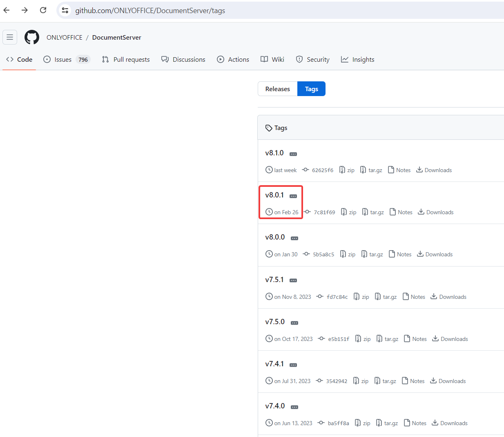This screenshot has width=504, height=437.
Task: Open the Pull requests tab
Action: 126,59
